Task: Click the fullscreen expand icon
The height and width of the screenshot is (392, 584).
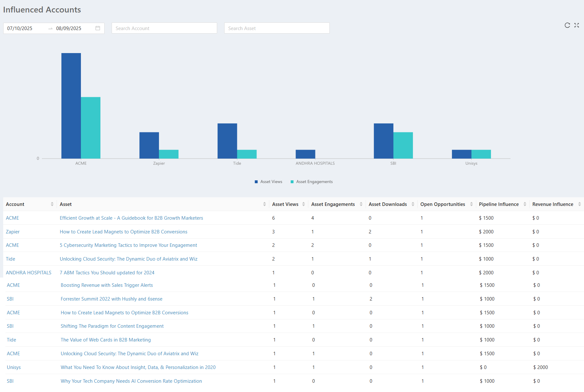Action: [x=577, y=25]
